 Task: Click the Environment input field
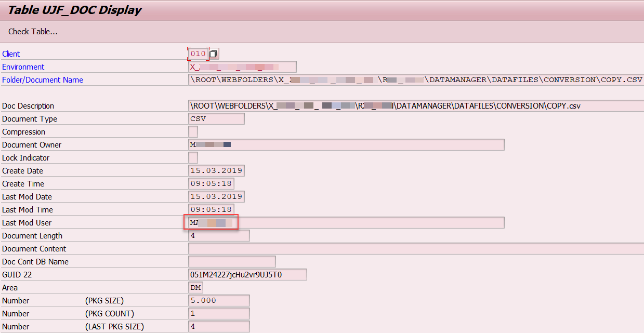(x=242, y=66)
